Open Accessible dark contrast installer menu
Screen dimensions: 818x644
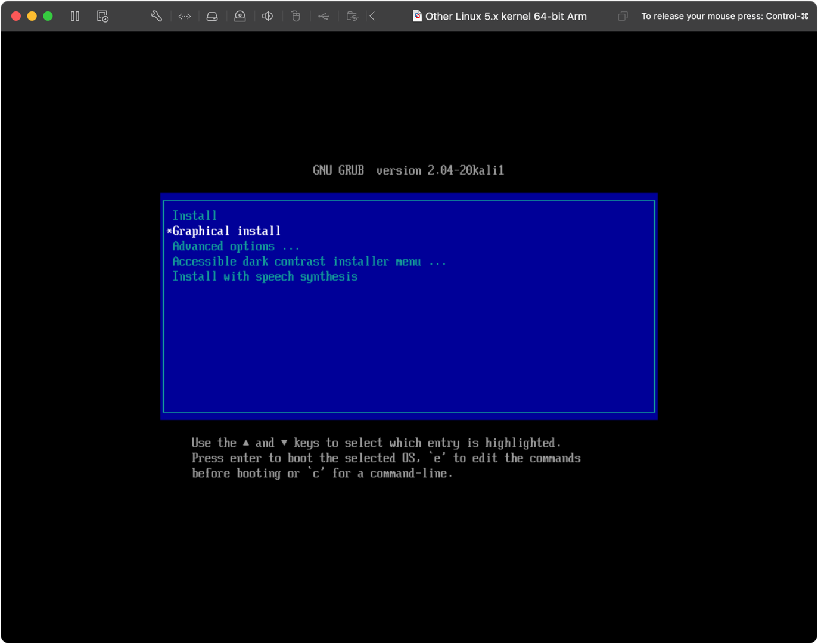tap(309, 261)
